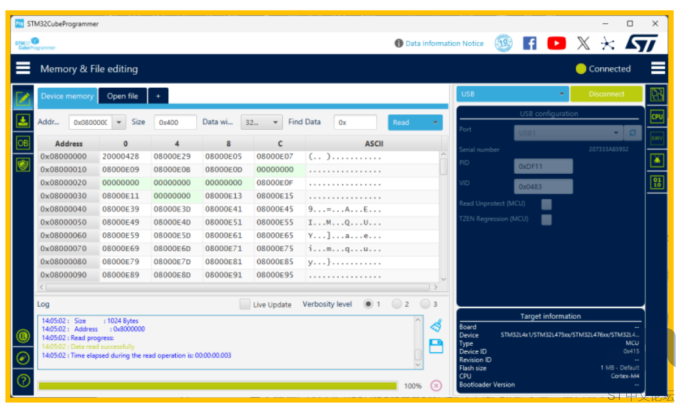Expand the address dropdown arrow
This screenshot has height=411, width=684.
119,122
